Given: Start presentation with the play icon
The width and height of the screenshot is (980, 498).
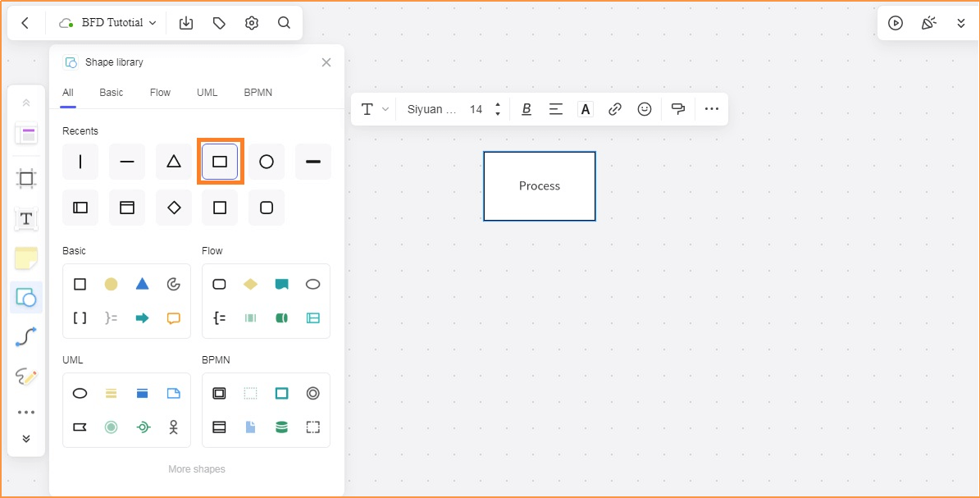Looking at the screenshot, I should pyautogui.click(x=895, y=23).
